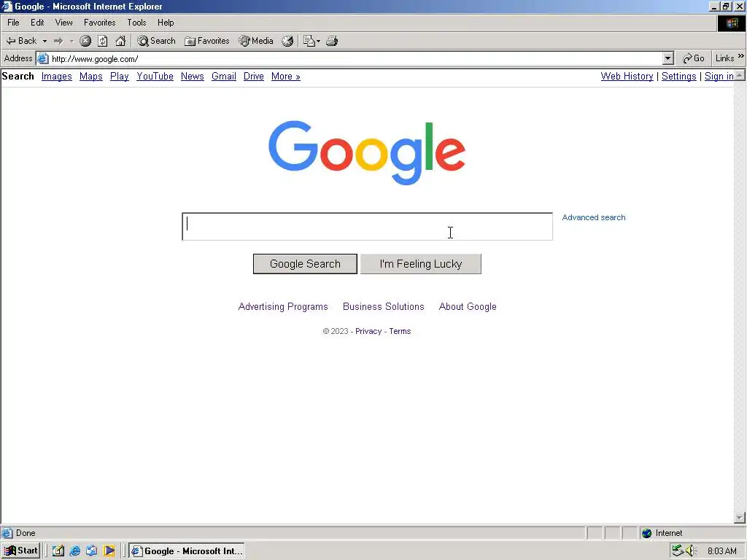747x560 pixels.
Task: Open About Google link
Action: [x=468, y=307]
